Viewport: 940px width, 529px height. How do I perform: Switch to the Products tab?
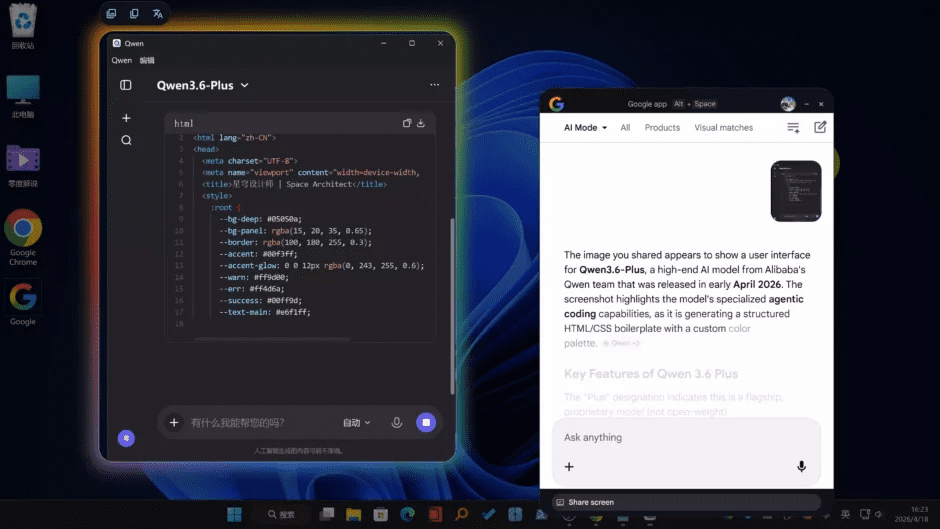pyautogui.click(x=662, y=128)
